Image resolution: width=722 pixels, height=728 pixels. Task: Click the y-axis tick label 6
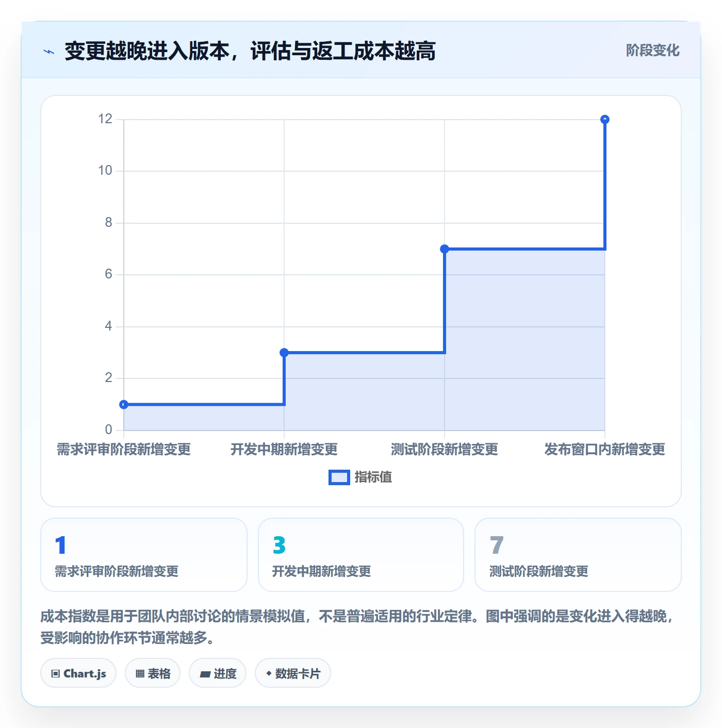[x=108, y=274]
